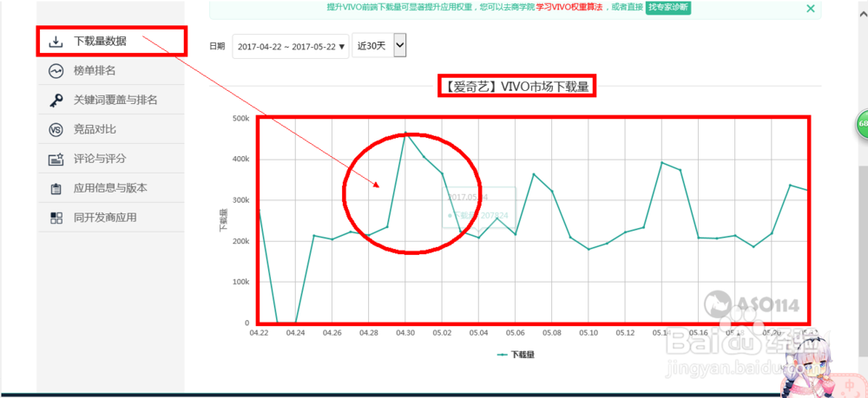This screenshot has width=868, height=398.
Task: Open 同开发商应用 menu item
Action: 112,218
